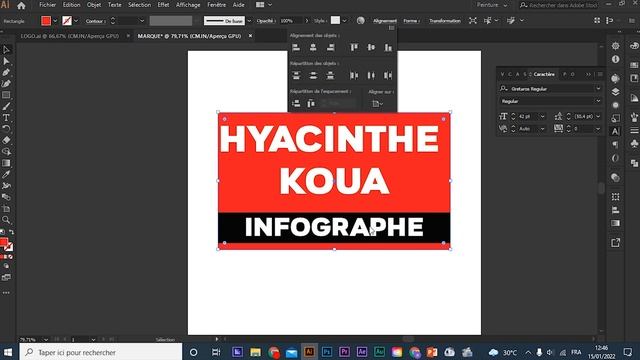Open the kerning Auto dropdown arrow

point(542,129)
